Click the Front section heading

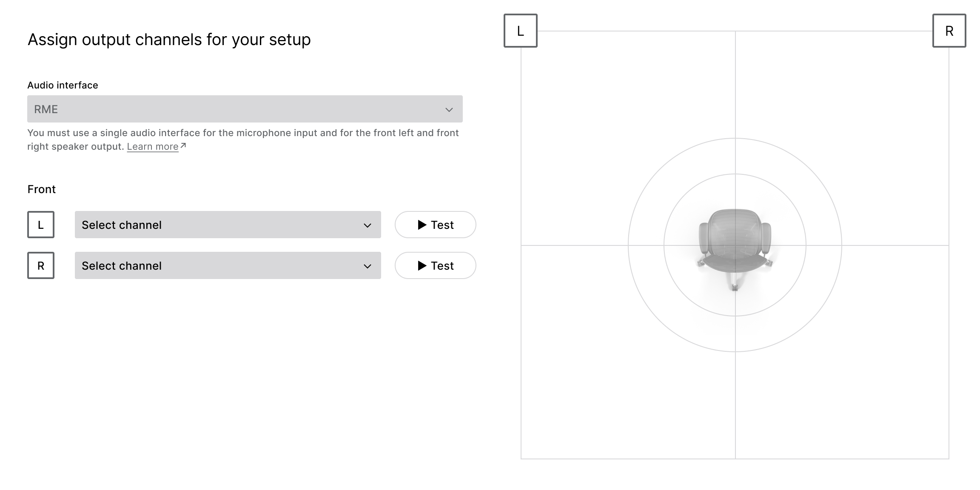[x=41, y=189]
